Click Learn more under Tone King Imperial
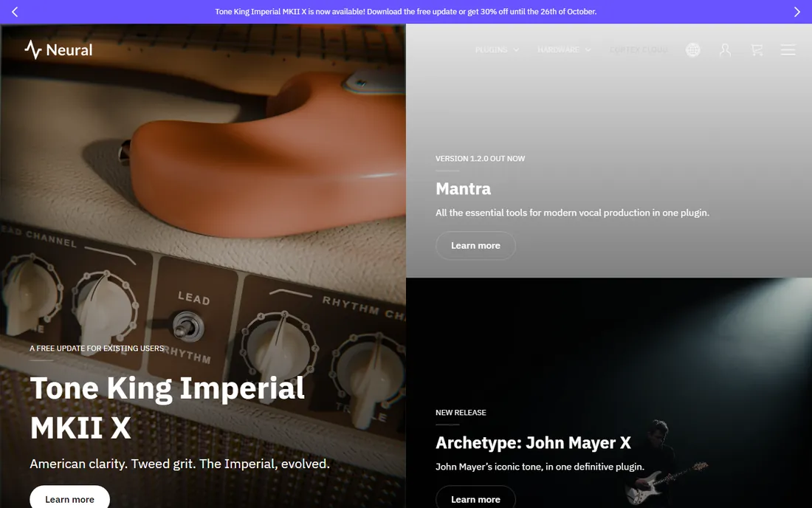 pos(69,497)
